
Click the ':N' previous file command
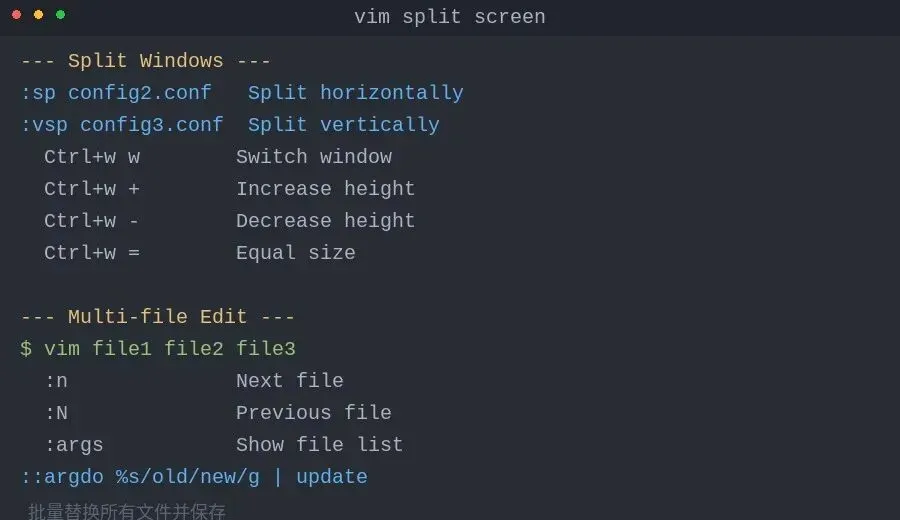tap(56, 413)
